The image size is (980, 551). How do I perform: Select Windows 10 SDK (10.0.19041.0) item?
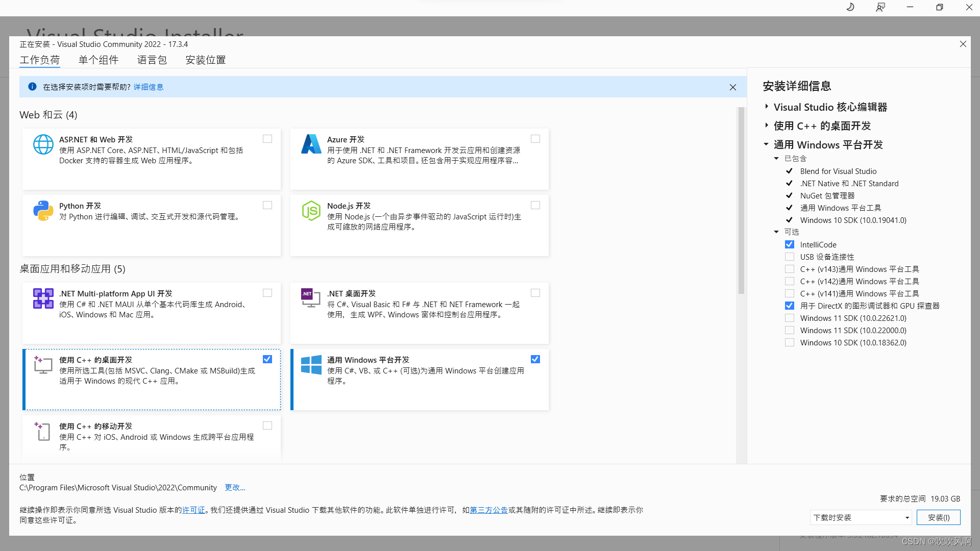[x=853, y=220]
